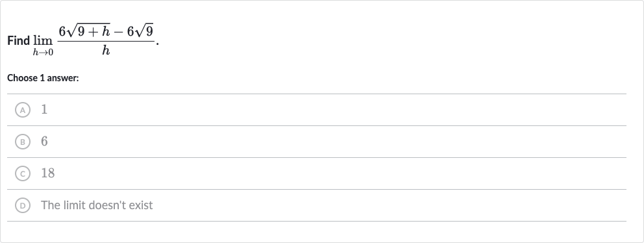Click the minus sign in the numerator
The image size is (644, 243).
pyautogui.click(x=118, y=32)
